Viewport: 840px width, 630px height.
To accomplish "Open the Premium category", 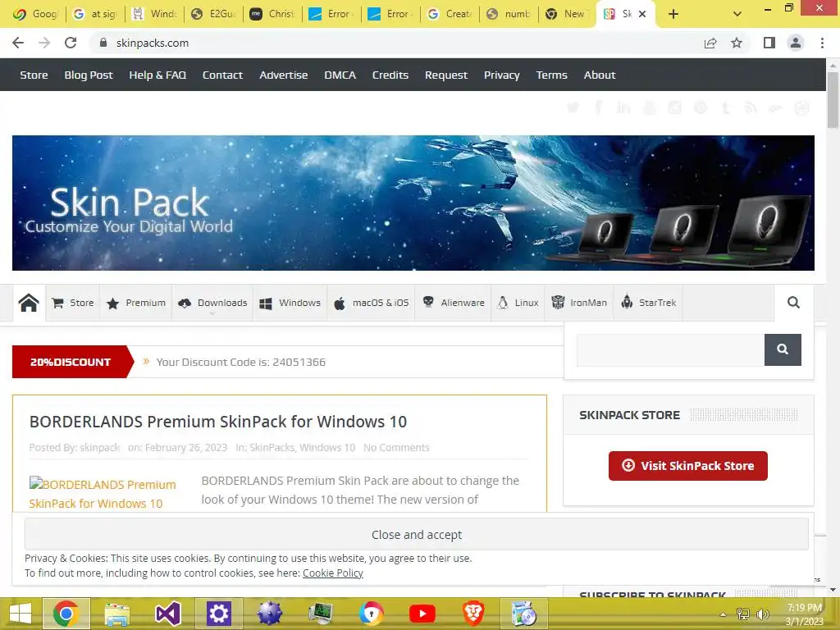I will [x=136, y=303].
